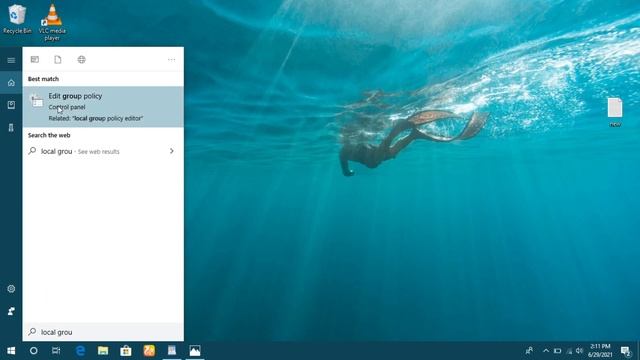Click the search text box 'local grou'
The height and width of the screenshot is (360, 640).
pos(103,332)
